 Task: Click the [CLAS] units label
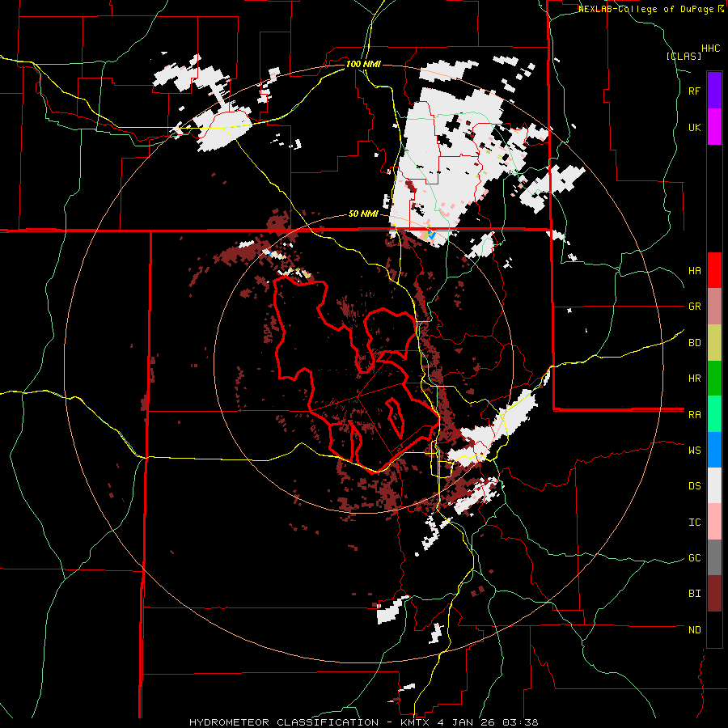pyautogui.click(x=684, y=56)
